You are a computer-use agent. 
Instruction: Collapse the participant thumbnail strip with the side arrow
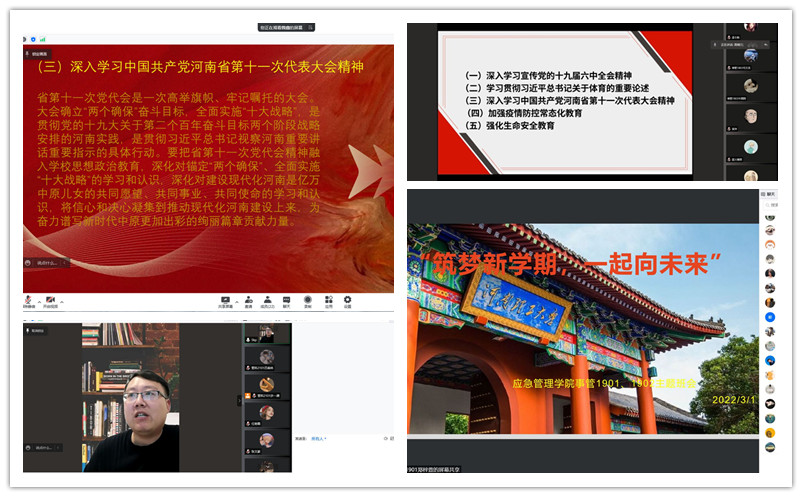pos(239,400)
